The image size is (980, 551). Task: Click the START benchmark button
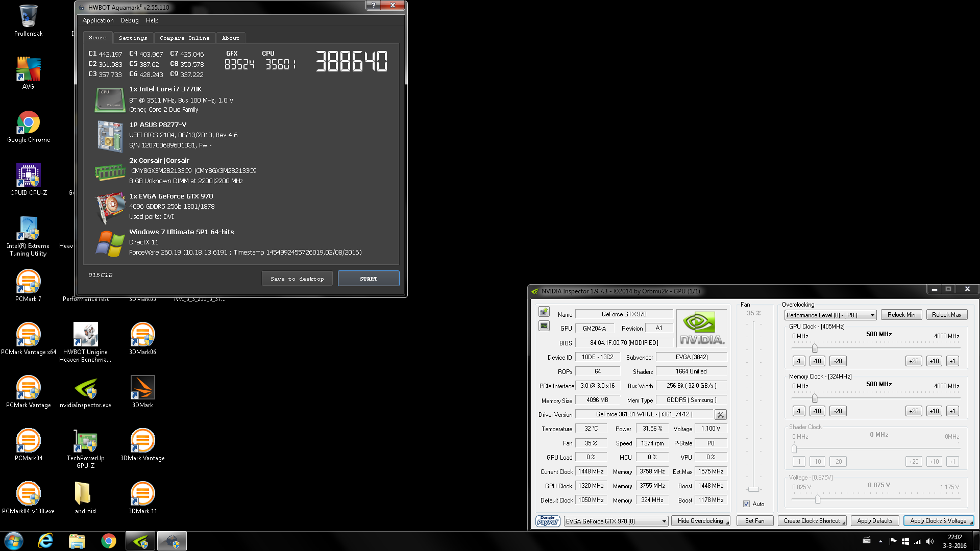(x=369, y=279)
